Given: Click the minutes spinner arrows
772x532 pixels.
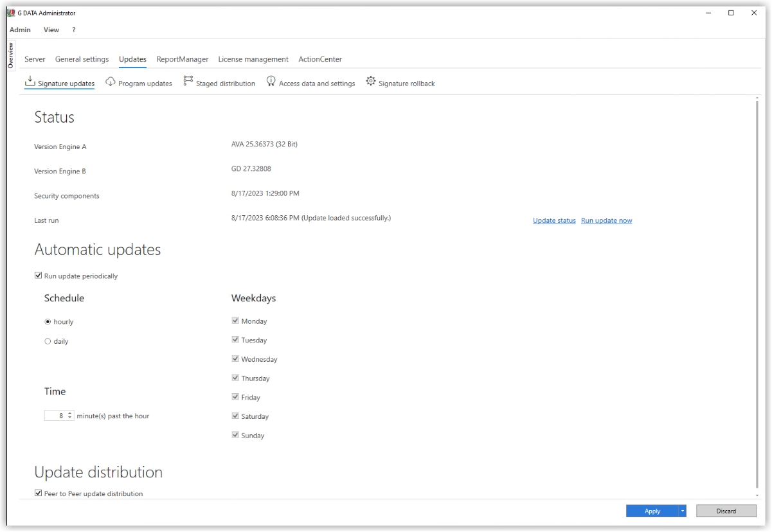Looking at the screenshot, I should (70, 416).
